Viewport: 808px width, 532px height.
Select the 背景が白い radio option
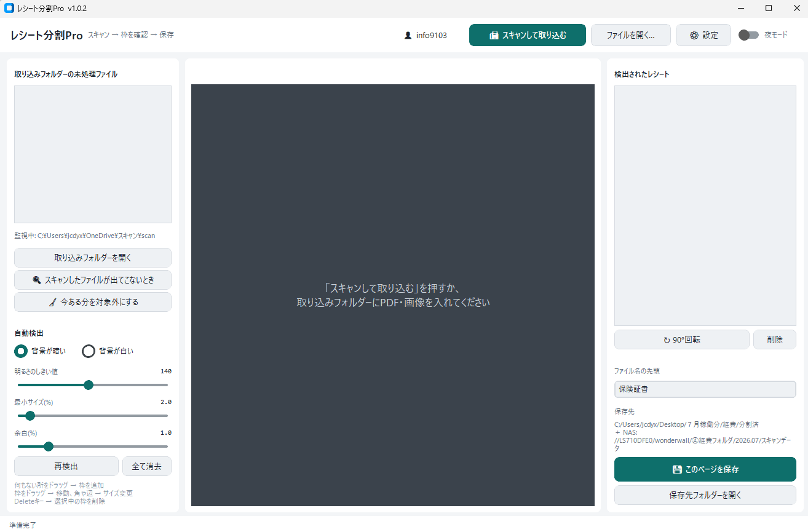pyautogui.click(x=89, y=351)
